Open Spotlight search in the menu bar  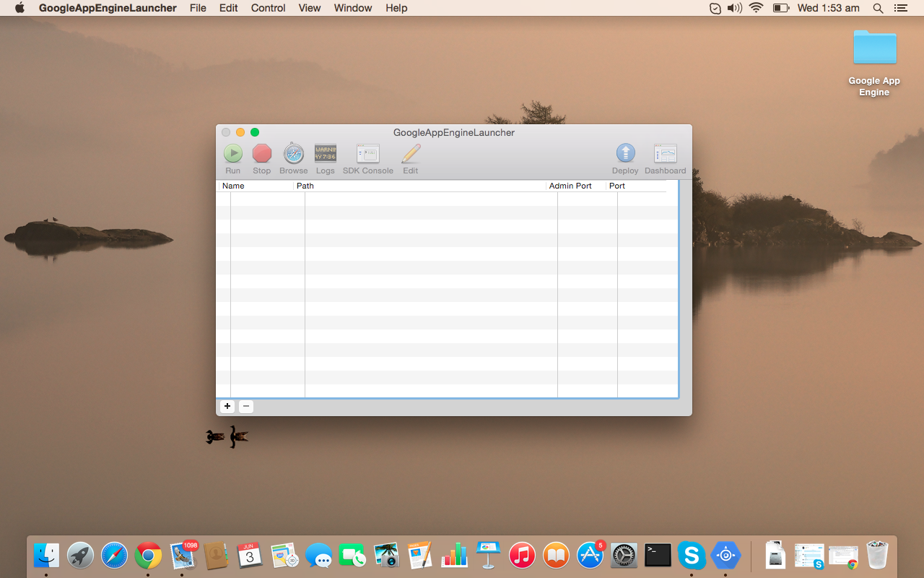point(878,8)
